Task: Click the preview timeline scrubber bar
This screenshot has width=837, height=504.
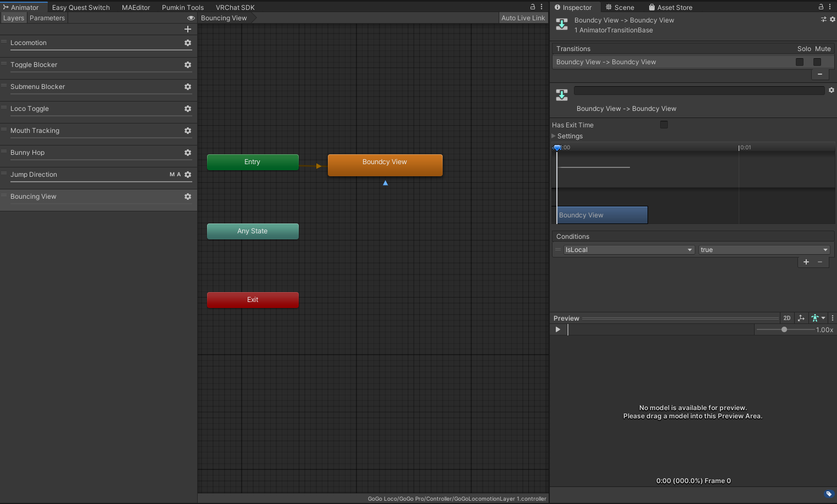Action: point(661,329)
